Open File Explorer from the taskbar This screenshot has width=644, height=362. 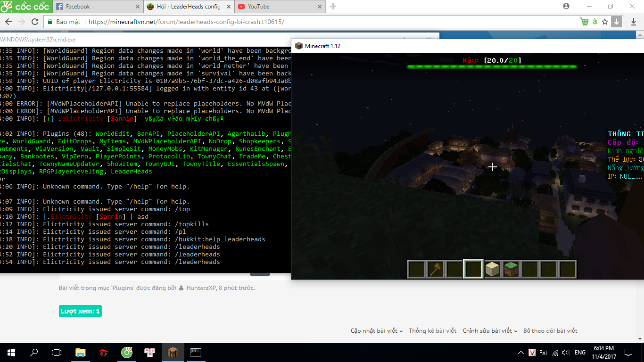[x=81, y=352]
